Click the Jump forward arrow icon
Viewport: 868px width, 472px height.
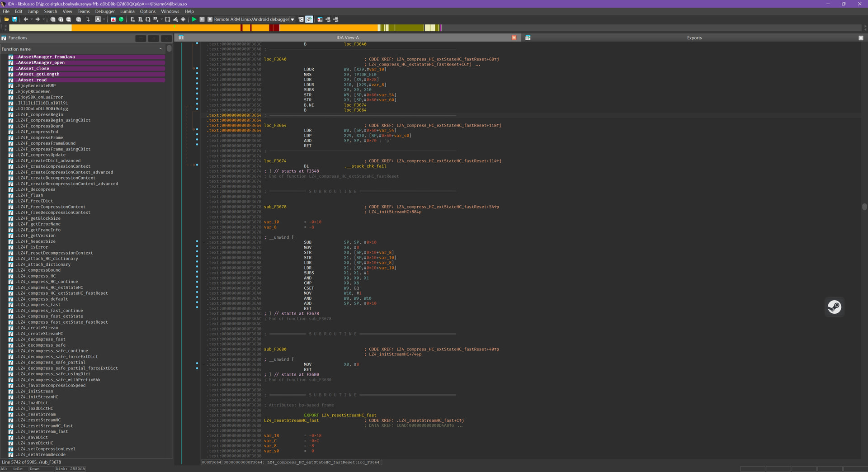point(38,19)
